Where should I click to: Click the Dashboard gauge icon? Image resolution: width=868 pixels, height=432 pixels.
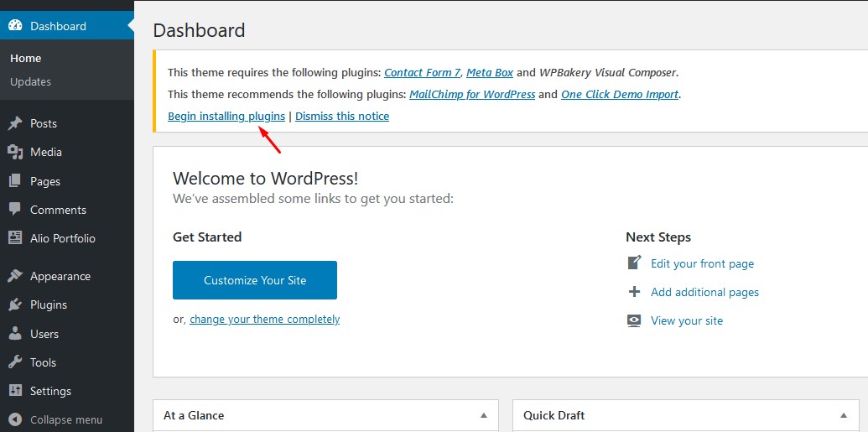pos(15,25)
